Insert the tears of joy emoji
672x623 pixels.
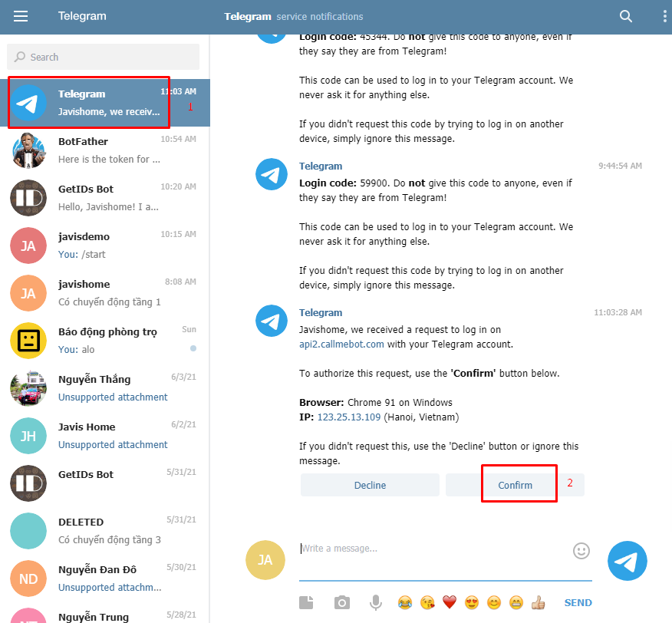pyautogui.click(x=404, y=602)
